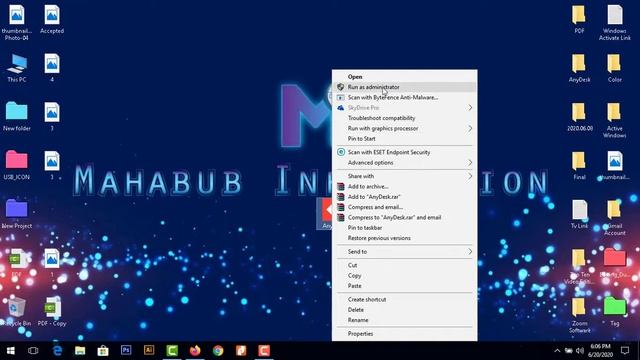Select Troubleshoot compatibility
The width and height of the screenshot is (640, 360).
[x=404, y=118]
